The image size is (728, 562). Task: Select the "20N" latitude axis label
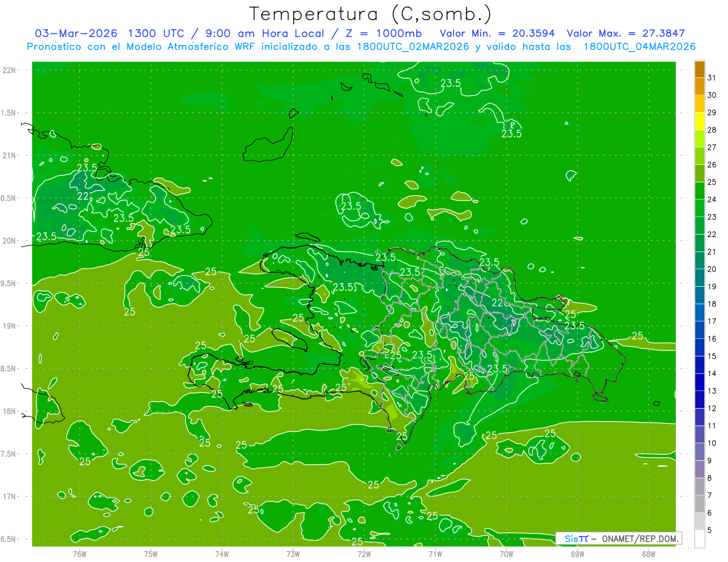click(x=10, y=241)
